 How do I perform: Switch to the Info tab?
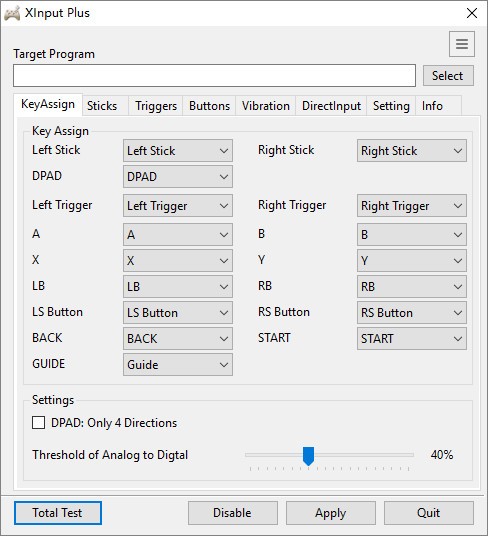click(432, 106)
